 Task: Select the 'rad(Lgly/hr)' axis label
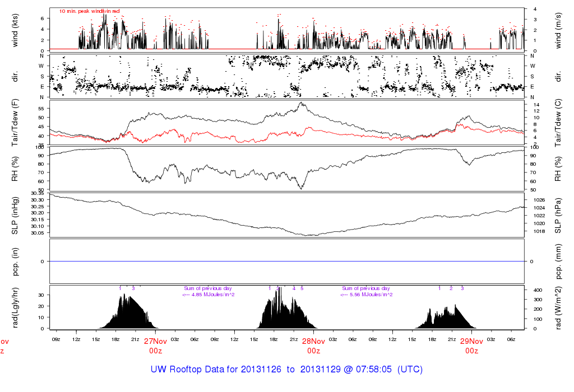[x=15, y=307]
